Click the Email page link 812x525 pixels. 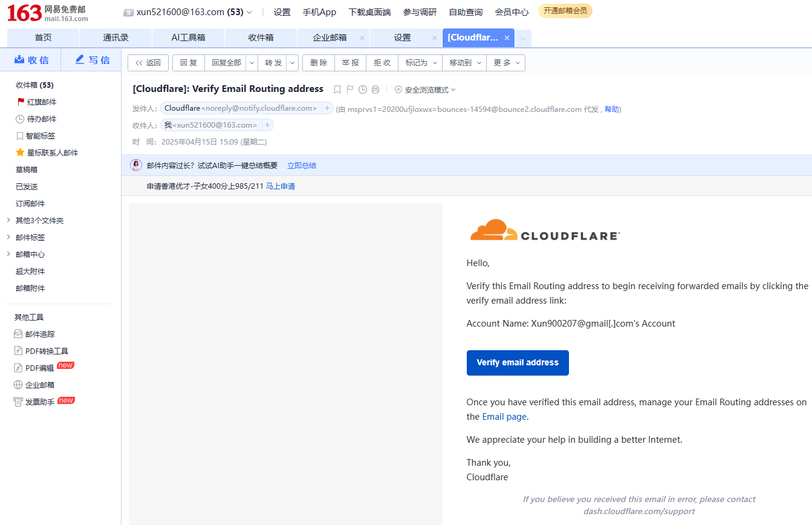point(504,417)
